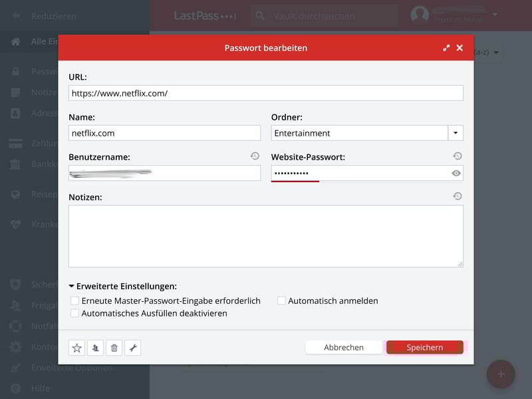Open the wrench tool icon
The width and height of the screenshot is (532, 399).
132,348
